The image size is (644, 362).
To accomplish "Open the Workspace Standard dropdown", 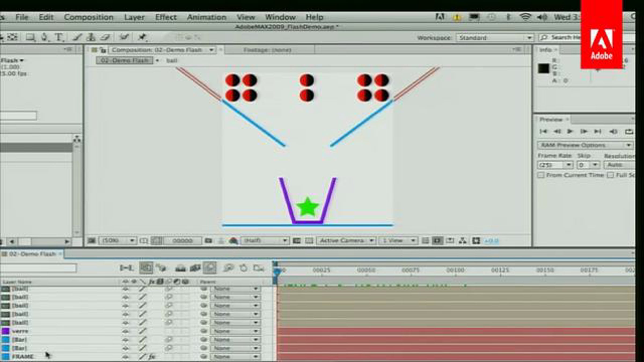I will point(495,38).
